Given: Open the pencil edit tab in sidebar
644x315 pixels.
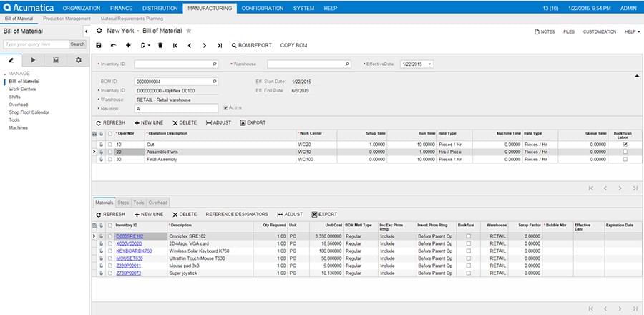Looking at the screenshot, I should click(11, 60).
